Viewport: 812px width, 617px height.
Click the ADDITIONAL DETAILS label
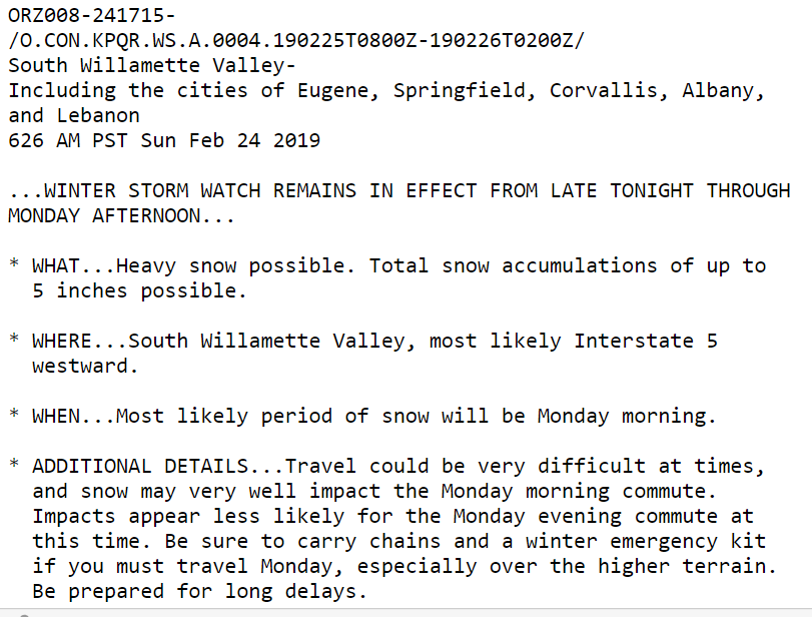click(140, 467)
